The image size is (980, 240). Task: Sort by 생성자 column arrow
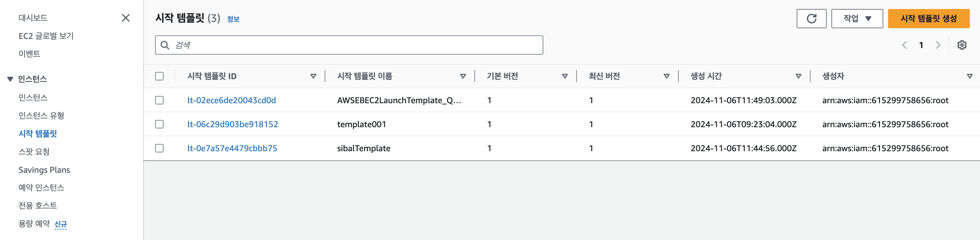click(970, 76)
